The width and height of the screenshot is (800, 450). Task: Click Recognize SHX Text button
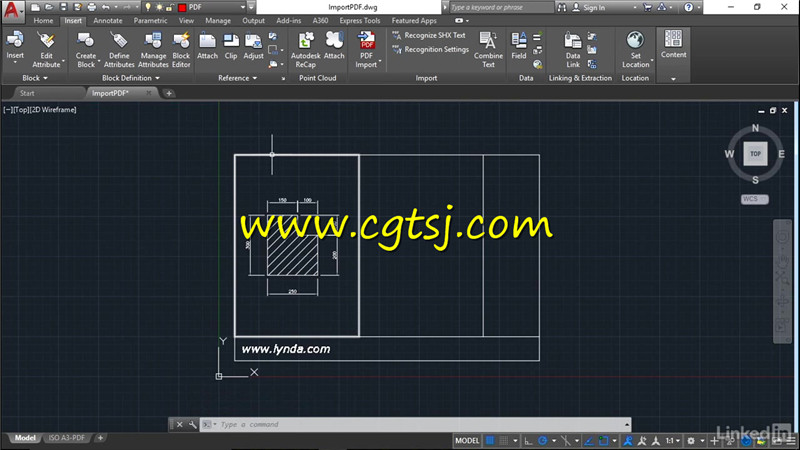point(429,35)
